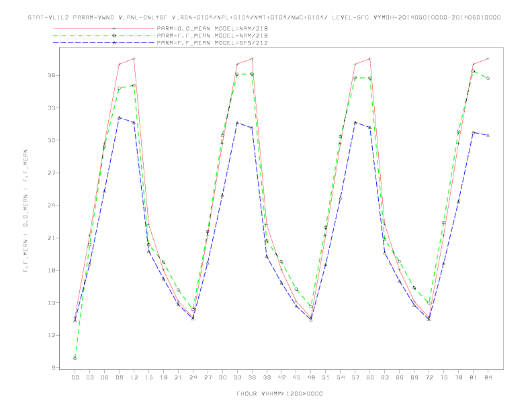Click x-axis tick label 51
This screenshot has height=411, width=532.
click(x=326, y=377)
